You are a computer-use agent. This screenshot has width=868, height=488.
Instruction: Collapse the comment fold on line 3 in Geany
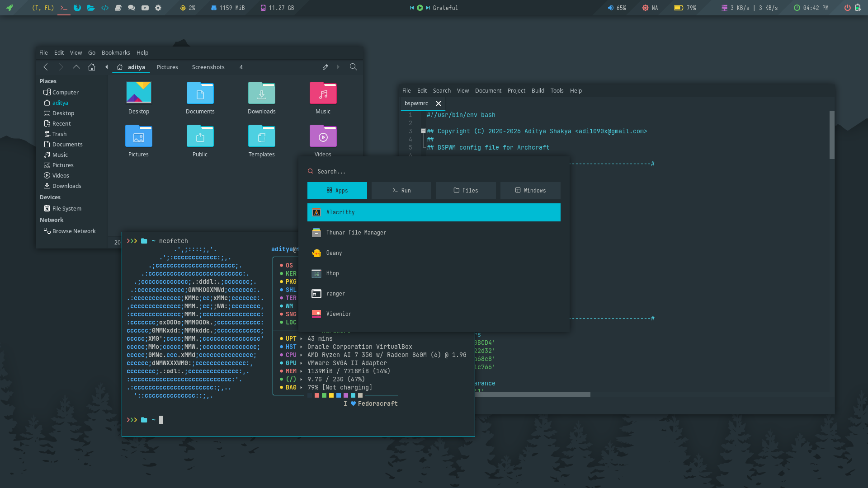point(423,131)
